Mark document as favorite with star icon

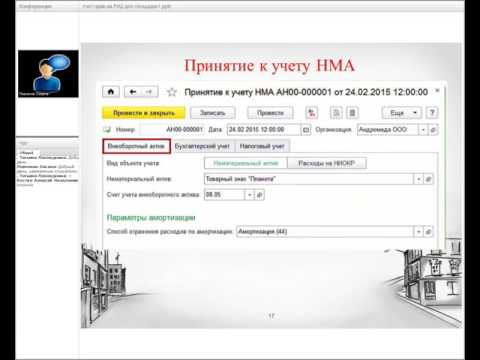pos(172,92)
